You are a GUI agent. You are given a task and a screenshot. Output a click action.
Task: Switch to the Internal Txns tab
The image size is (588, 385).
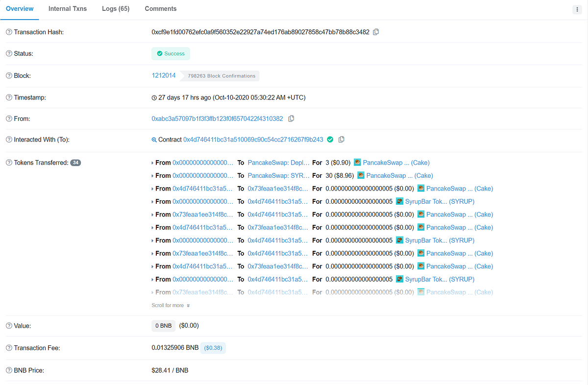[67, 8]
